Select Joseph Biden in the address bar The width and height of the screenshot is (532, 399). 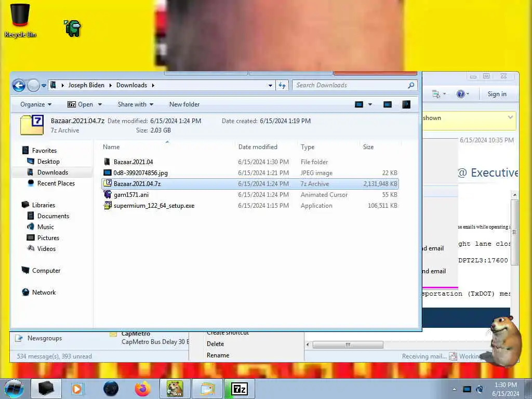(86, 85)
